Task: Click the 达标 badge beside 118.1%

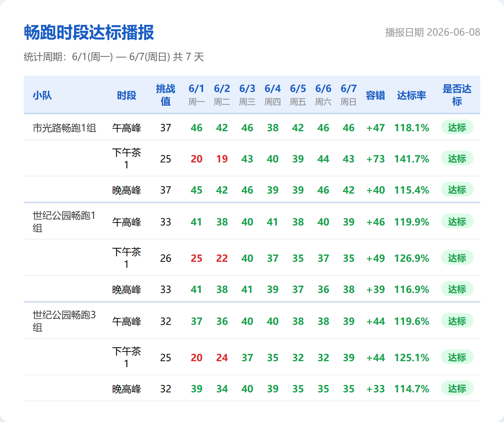Action: point(457,127)
